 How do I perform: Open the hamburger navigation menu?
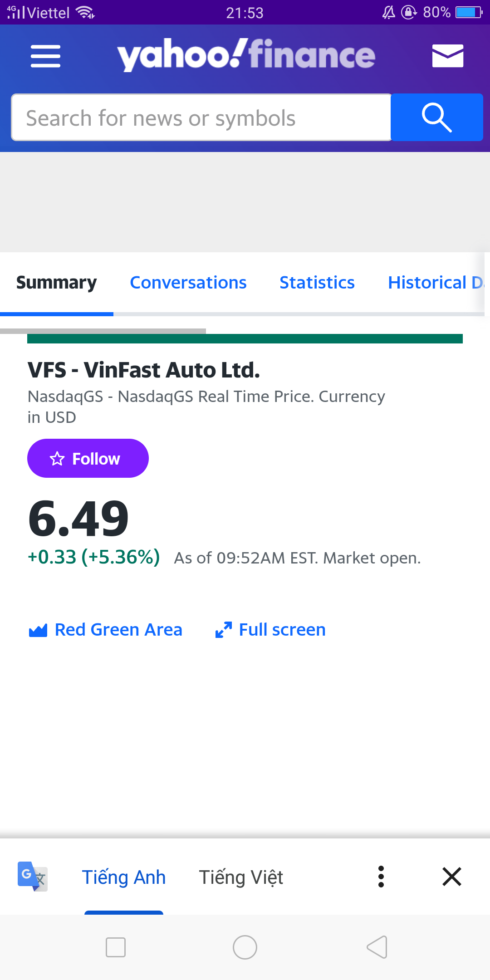tap(45, 56)
